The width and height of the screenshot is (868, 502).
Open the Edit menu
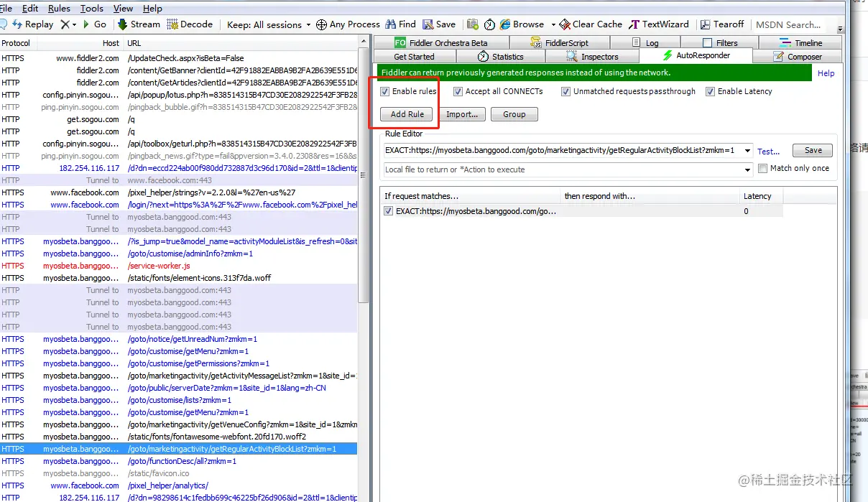tap(30, 9)
